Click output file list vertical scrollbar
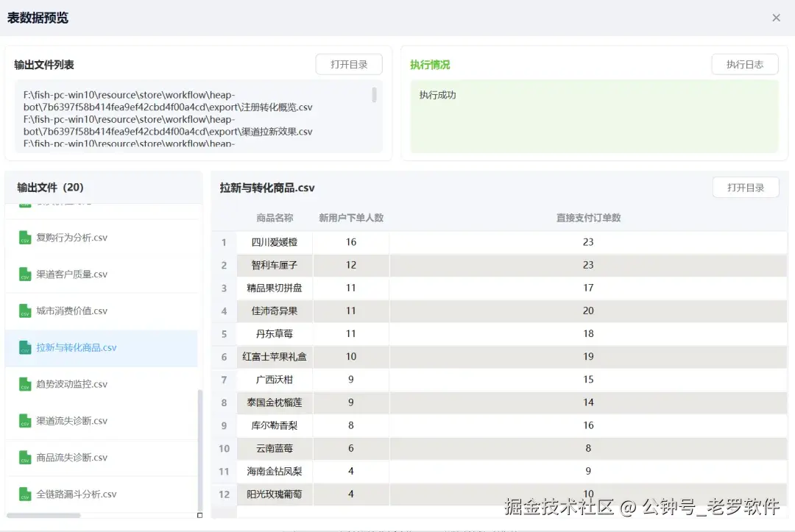795x532 pixels. 374,95
